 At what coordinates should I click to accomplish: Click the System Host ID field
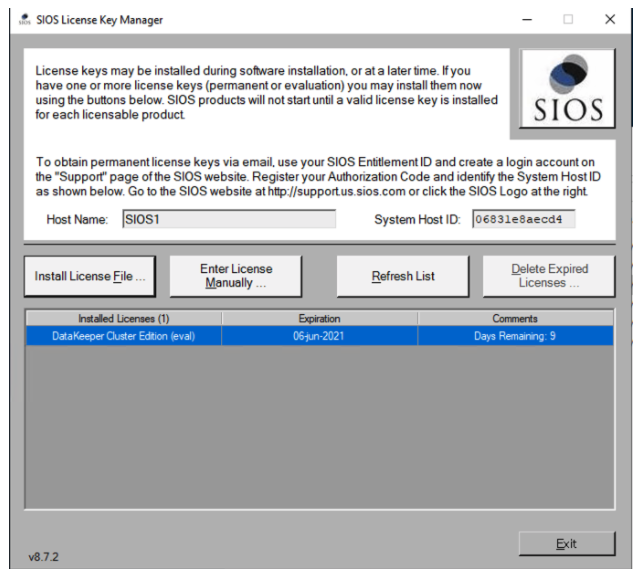tap(524, 219)
